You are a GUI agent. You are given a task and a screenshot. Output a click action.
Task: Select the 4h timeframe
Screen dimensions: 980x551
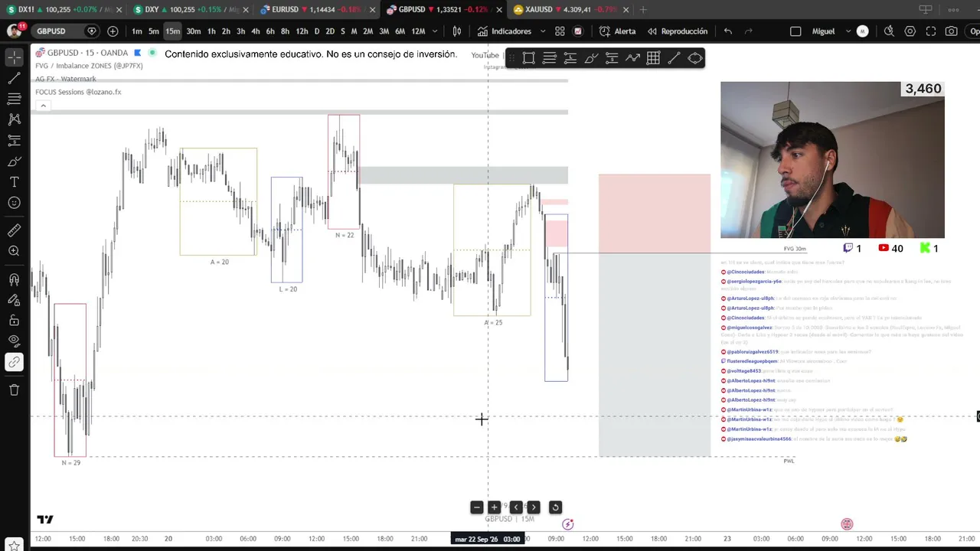[x=255, y=31]
